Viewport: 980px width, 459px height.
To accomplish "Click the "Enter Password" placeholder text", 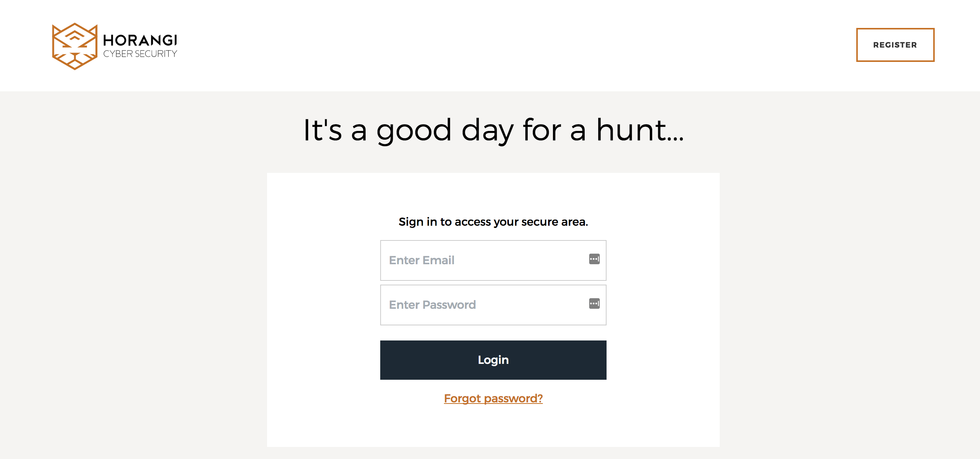I will [x=432, y=305].
